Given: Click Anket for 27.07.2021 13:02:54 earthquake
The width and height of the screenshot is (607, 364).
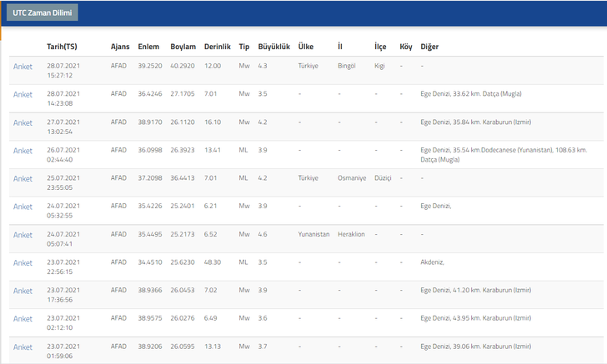Looking at the screenshot, I should (x=23, y=122).
